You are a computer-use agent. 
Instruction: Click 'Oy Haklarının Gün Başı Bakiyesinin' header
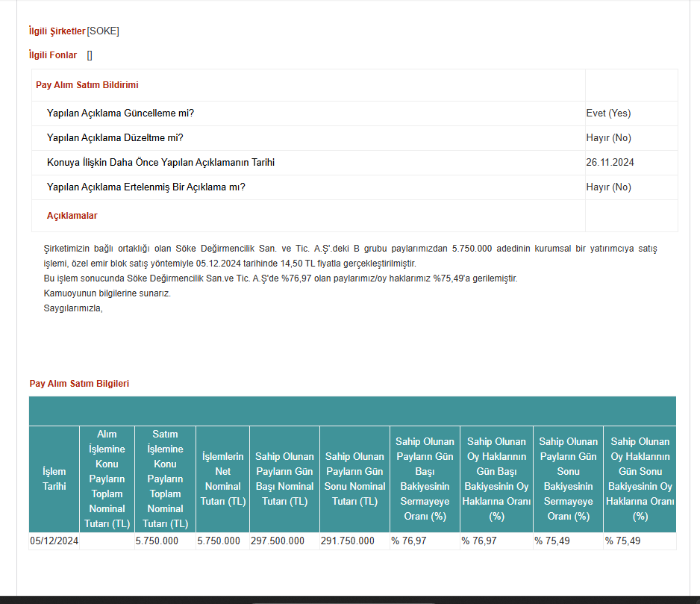click(496, 479)
